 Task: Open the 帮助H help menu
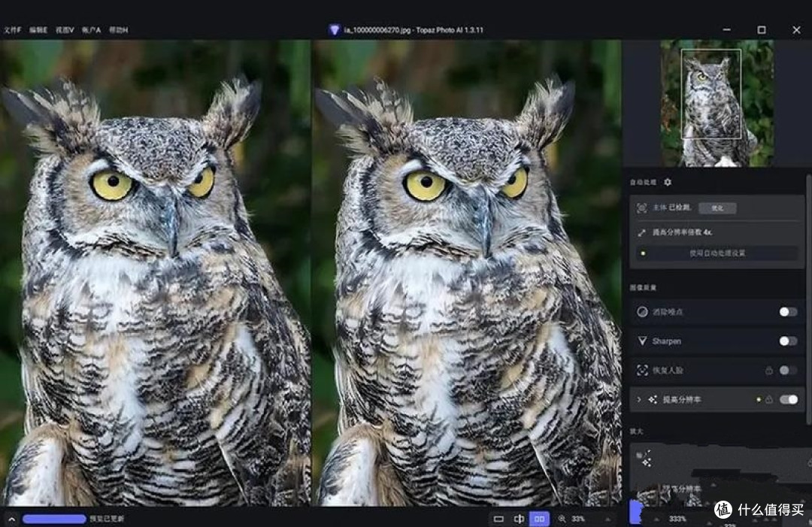click(x=119, y=30)
